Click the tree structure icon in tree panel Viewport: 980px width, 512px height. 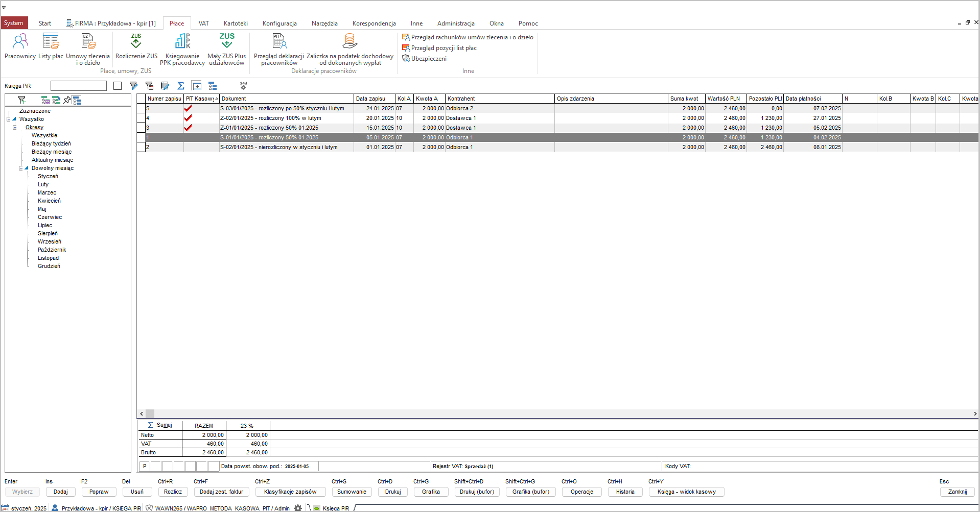(77, 100)
